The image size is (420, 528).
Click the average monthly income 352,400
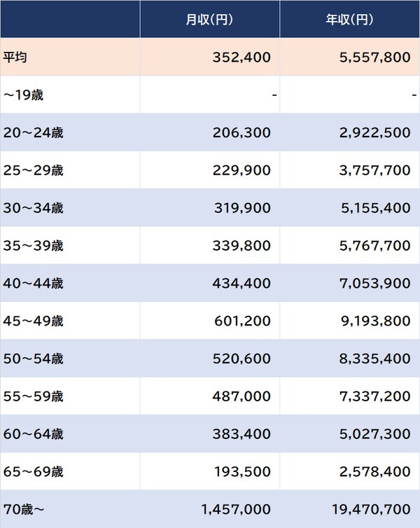pyautogui.click(x=241, y=57)
